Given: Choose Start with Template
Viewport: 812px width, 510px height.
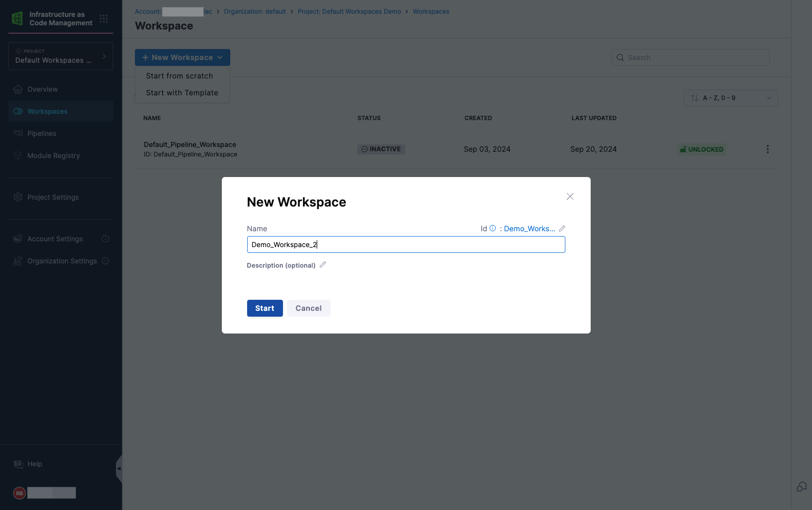Looking at the screenshot, I should [x=182, y=93].
